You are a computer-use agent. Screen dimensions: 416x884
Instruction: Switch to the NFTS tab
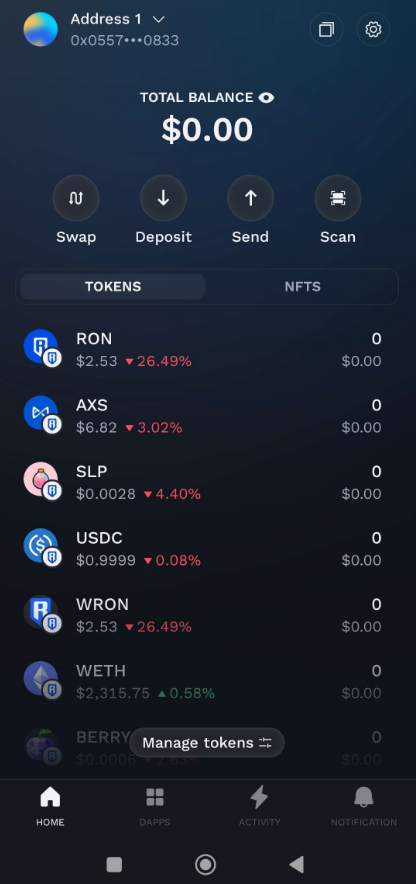302,286
